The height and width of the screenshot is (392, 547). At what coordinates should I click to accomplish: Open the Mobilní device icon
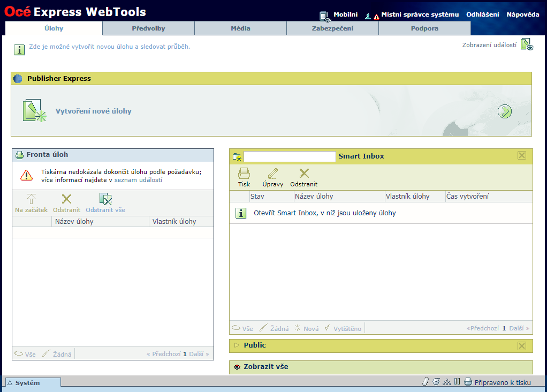click(325, 17)
